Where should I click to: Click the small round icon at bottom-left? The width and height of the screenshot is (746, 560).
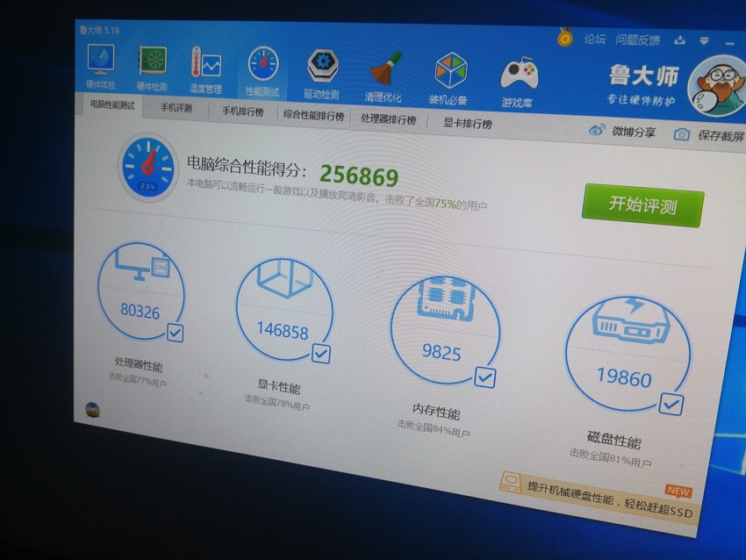click(92, 409)
